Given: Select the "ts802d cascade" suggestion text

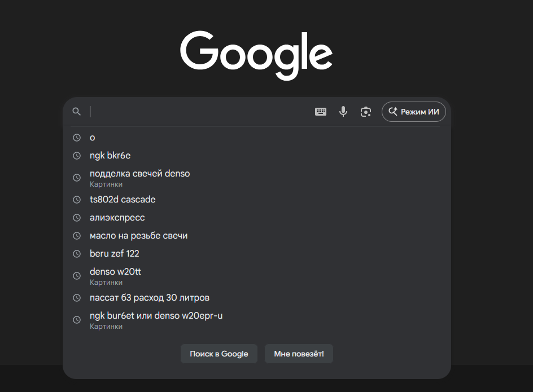Looking at the screenshot, I should tap(123, 200).
